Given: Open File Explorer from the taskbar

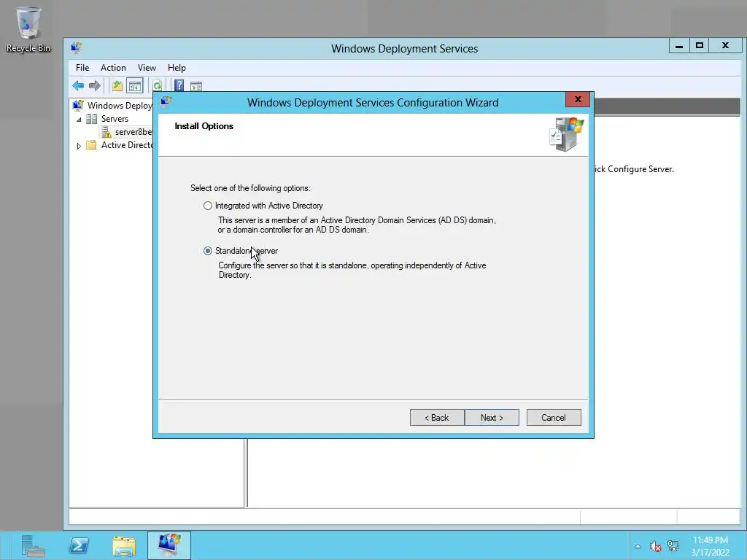Looking at the screenshot, I should click(124, 545).
